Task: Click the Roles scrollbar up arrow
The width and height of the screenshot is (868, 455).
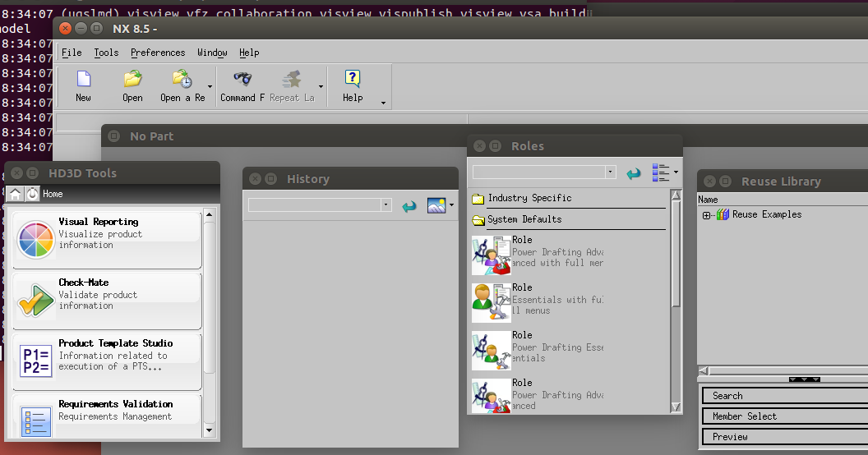Action: [x=676, y=195]
